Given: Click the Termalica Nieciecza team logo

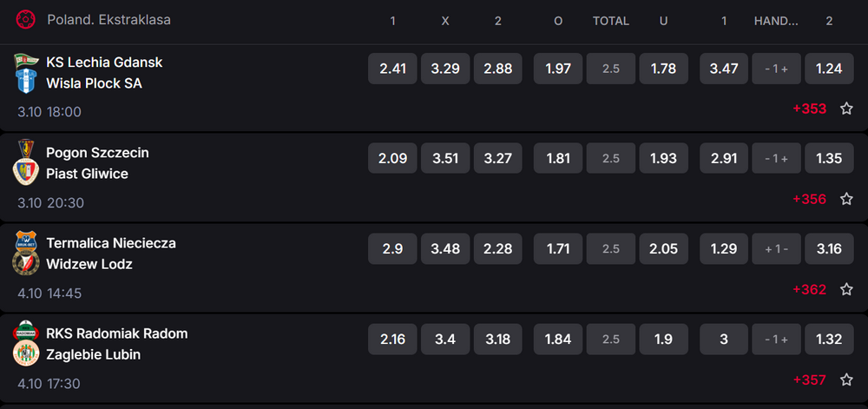Looking at the screenshot, I should (26, 243).
